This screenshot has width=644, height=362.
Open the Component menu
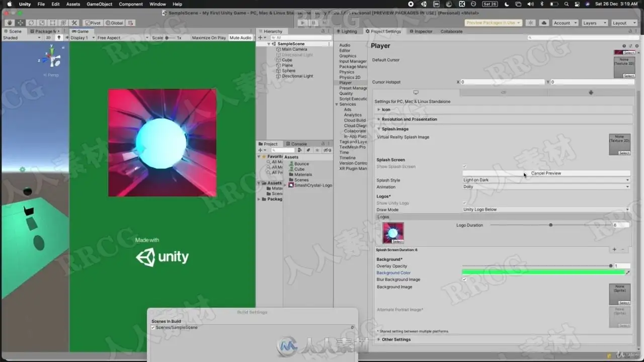131,4
